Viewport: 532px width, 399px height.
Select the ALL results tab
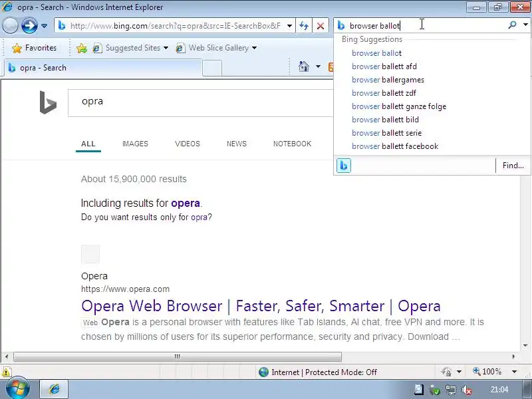88,144
